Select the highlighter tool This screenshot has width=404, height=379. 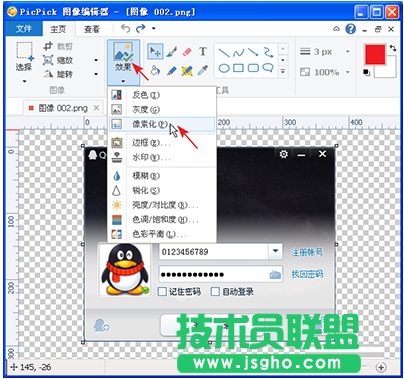[187, 70]
